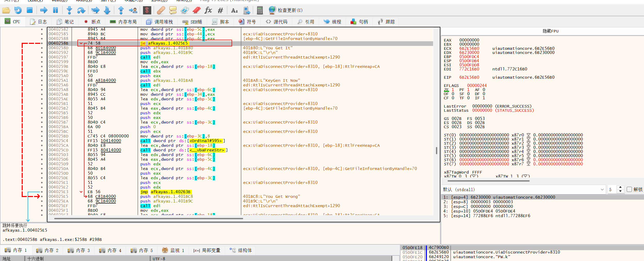Click the disassembly horizontal scrollbar

(148, 218)
